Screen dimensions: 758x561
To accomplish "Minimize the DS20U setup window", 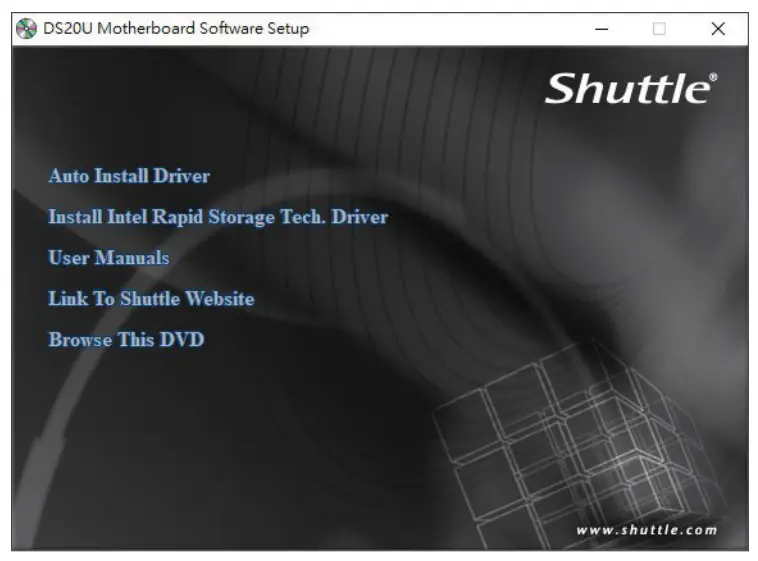I will [x=601, y=29].
